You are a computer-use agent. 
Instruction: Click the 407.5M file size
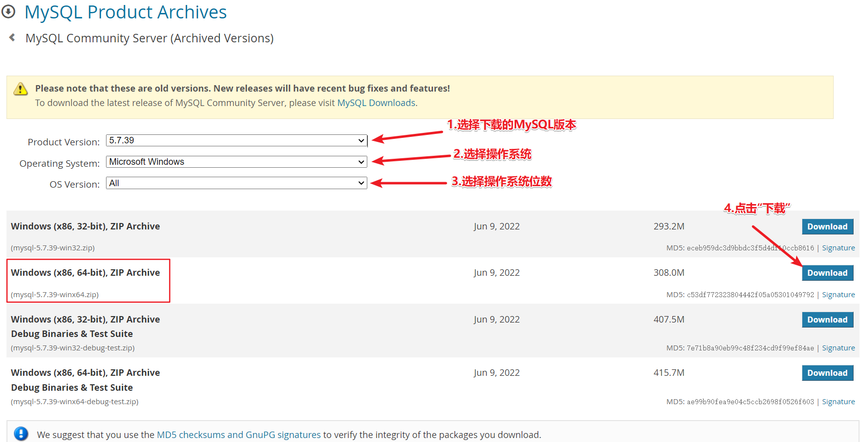[x=669, y=320]
